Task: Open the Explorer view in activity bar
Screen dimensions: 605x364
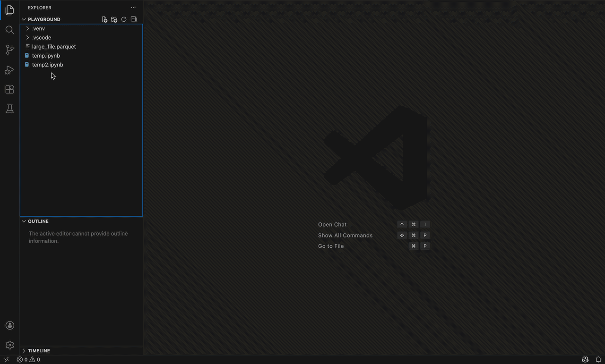Action: click(x=9, y=10)
